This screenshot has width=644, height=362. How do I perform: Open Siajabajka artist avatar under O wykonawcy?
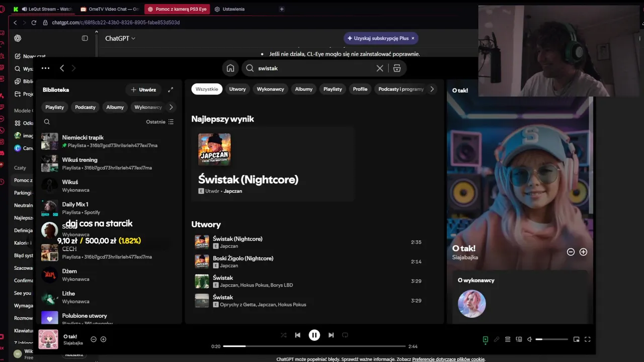tap(472, 304)
